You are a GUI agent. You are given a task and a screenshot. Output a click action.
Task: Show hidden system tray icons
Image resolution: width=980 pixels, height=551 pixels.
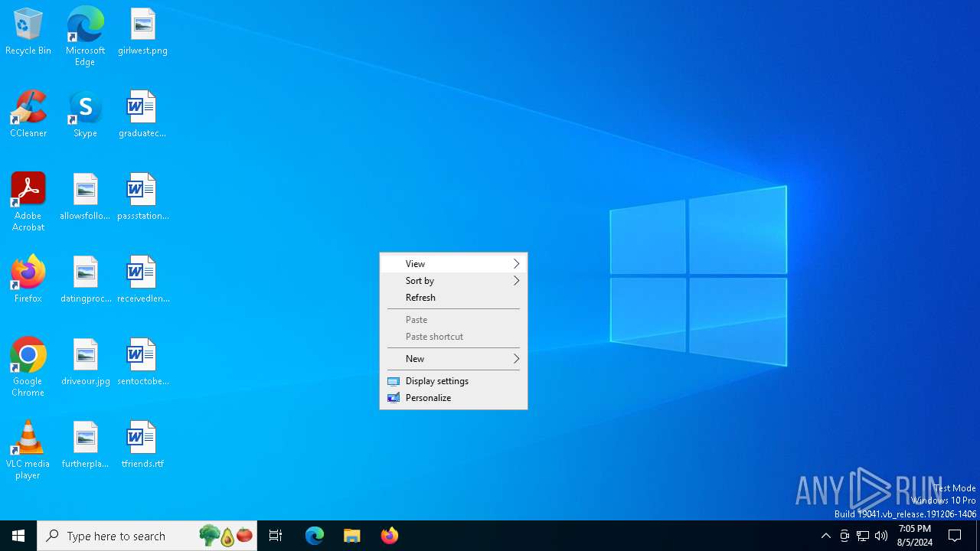(x=826, y=536)
